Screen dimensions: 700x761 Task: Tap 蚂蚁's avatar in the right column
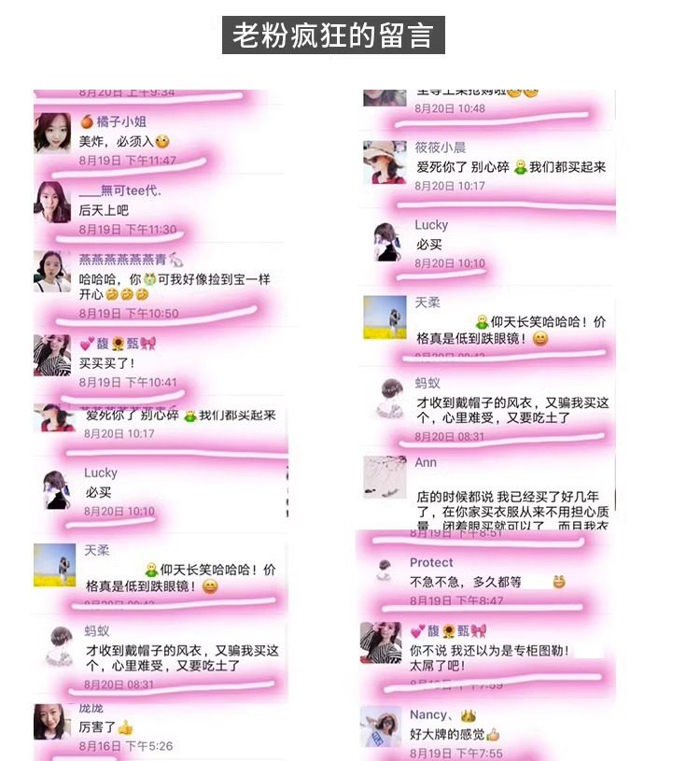coord(391,398)
